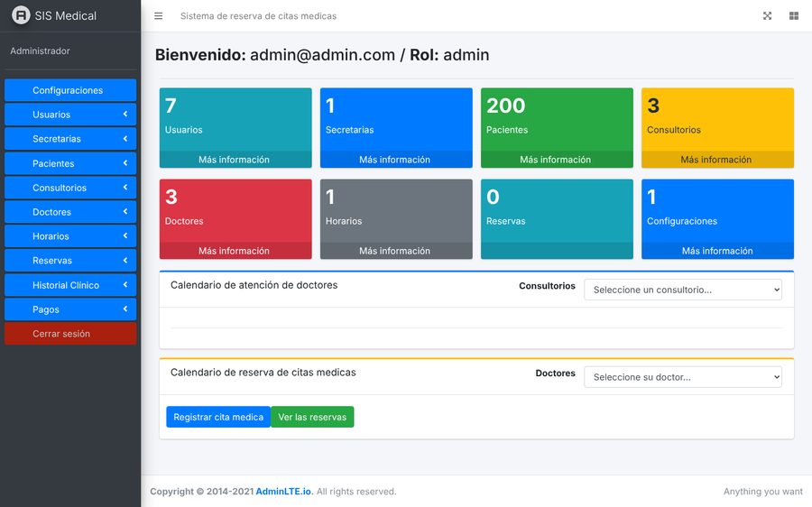Click the Ver las reservas button

(312, 417)
